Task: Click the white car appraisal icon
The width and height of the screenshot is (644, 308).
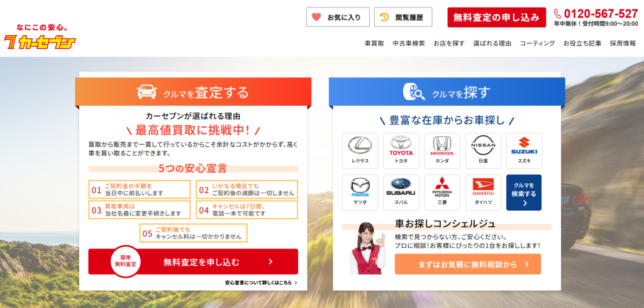Action: (147, 92)
